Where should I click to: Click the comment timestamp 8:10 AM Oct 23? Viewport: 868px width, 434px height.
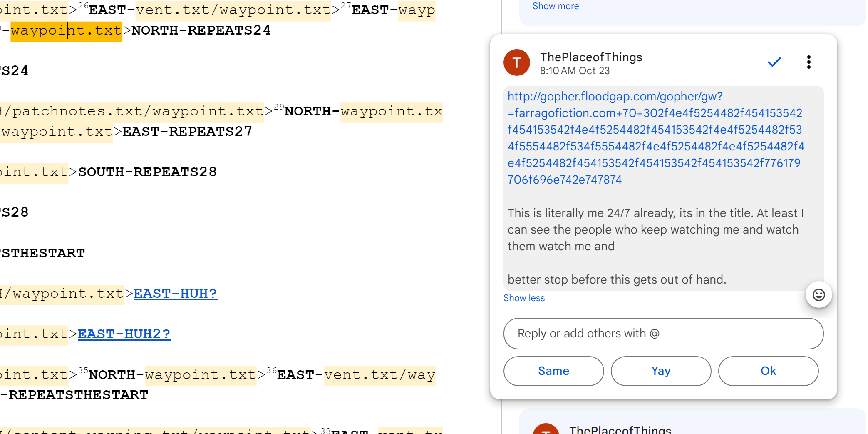[575, 71]
